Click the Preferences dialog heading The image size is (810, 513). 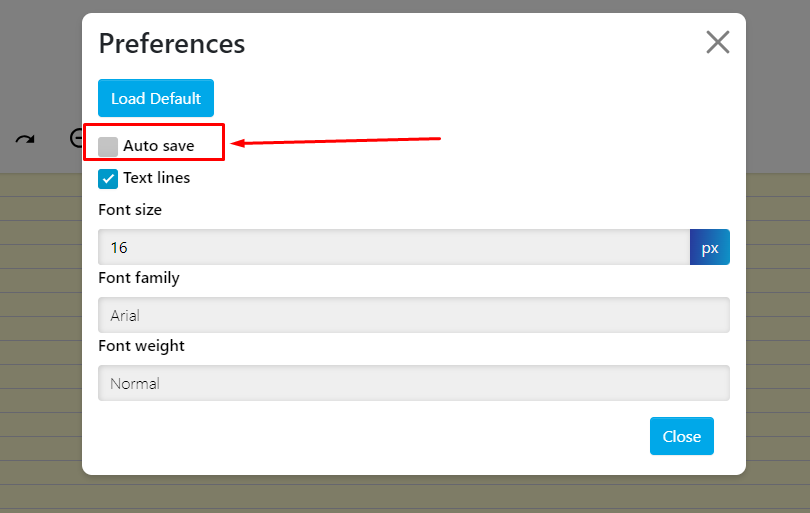click(x=172, y=44)
